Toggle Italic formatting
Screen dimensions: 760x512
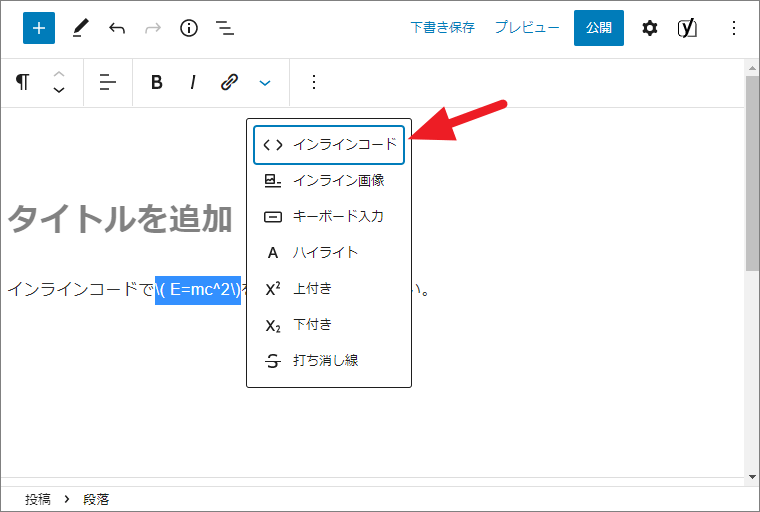coord(193,83)
